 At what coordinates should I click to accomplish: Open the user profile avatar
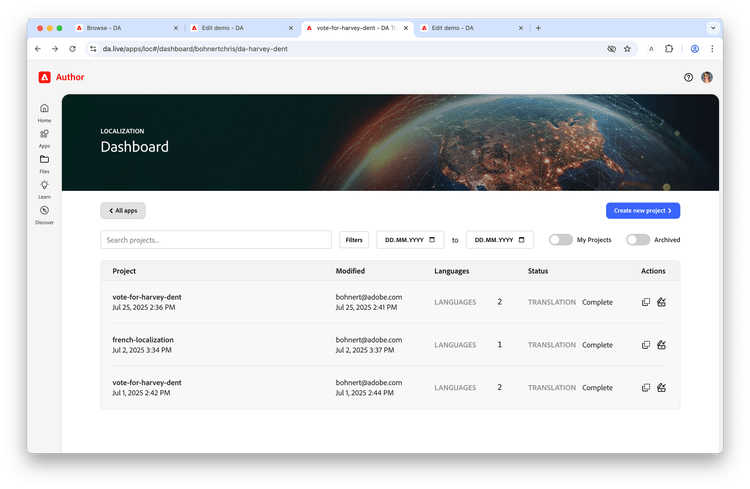coord(707,78)
